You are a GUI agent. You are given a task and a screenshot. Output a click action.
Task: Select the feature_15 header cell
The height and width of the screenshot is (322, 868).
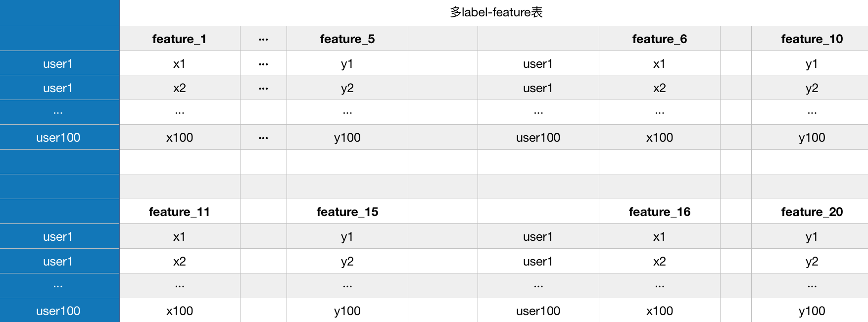[347, 212]
